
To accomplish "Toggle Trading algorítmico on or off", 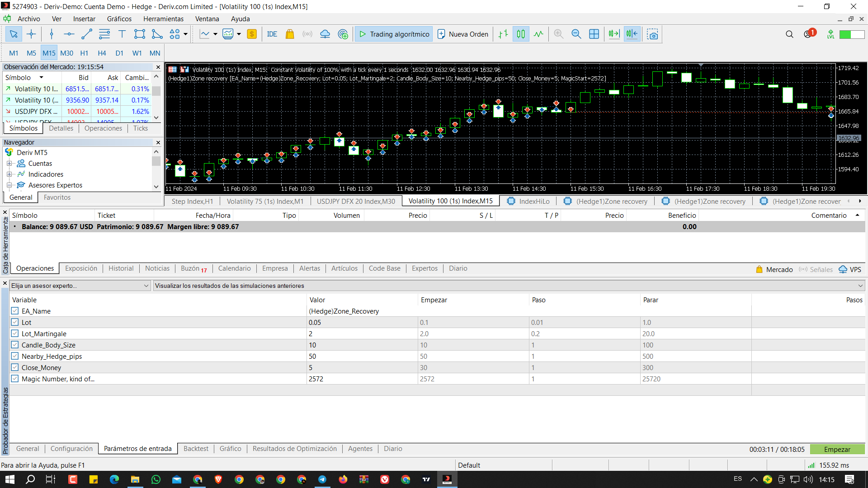I will point(394,34).
